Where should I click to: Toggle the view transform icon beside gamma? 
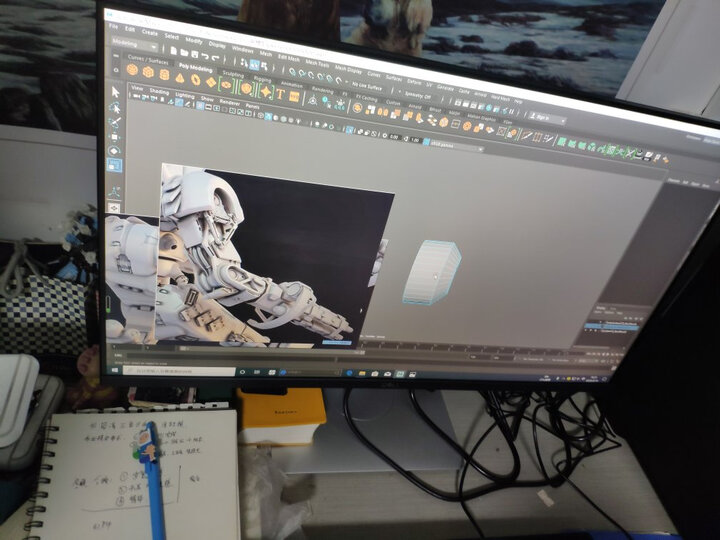[x=427, y=141]
